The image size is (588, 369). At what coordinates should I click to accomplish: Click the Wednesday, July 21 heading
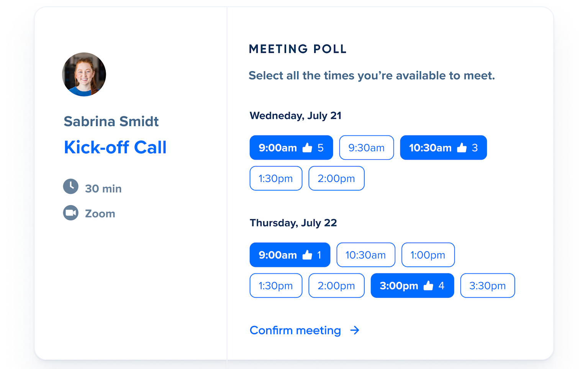295,116
